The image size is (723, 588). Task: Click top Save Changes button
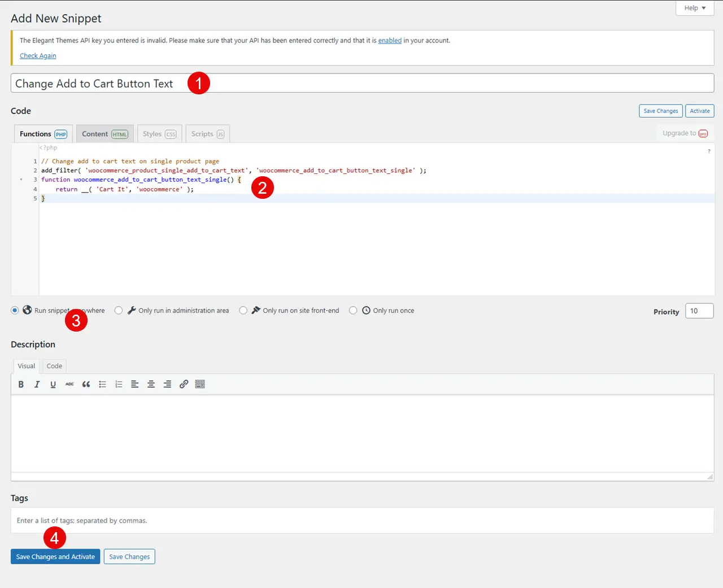coord(661,111)
